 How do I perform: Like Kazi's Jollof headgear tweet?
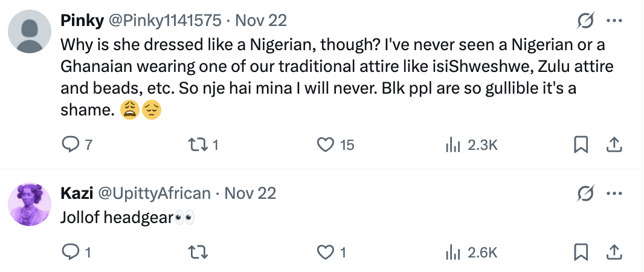click(326, 253)
